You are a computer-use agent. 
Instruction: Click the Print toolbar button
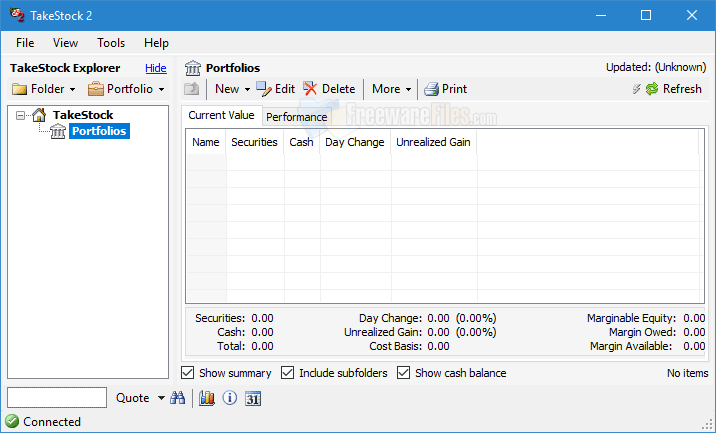coord(445,89)
